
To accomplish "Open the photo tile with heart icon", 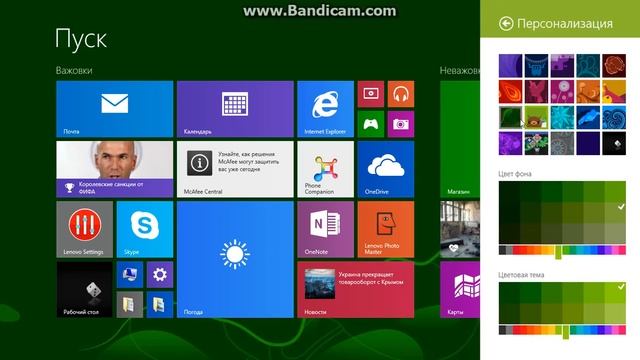I will (x=460, y=229).
